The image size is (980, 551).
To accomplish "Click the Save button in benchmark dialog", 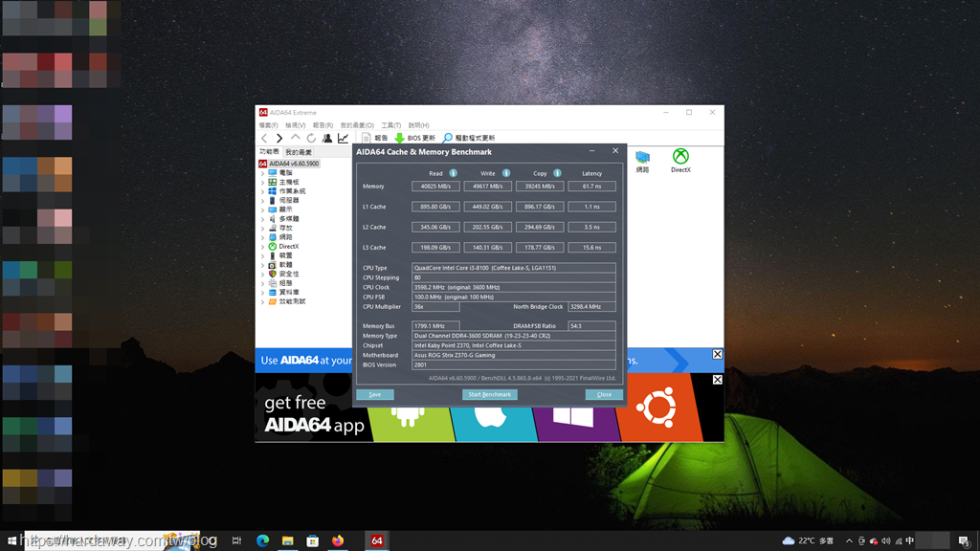I will (x=375, y=395).
